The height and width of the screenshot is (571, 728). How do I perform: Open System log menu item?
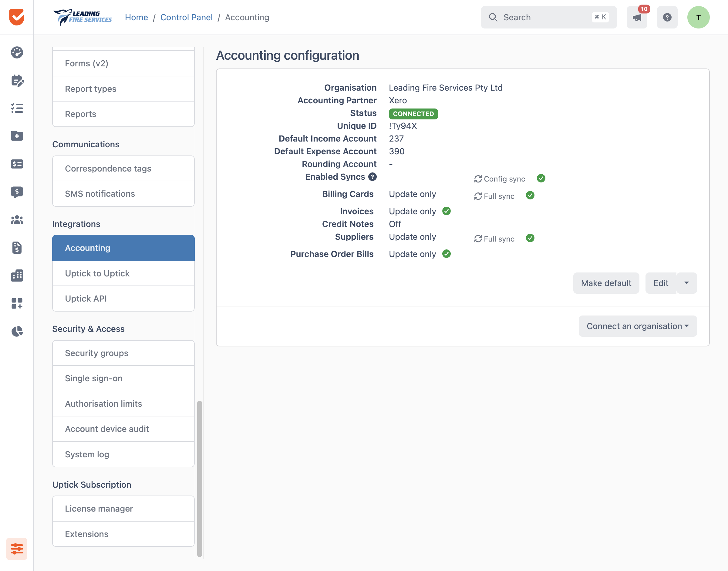(123, 454)
